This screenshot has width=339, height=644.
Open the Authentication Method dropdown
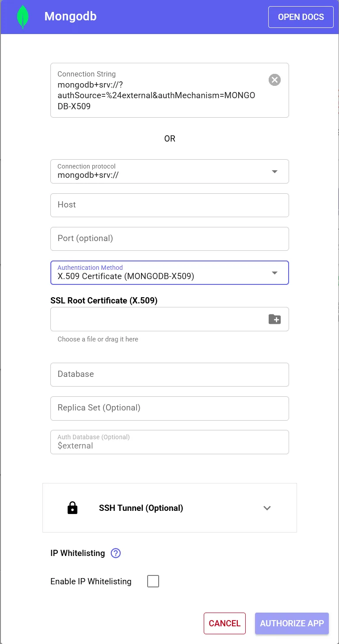click(x=170, y=272)
